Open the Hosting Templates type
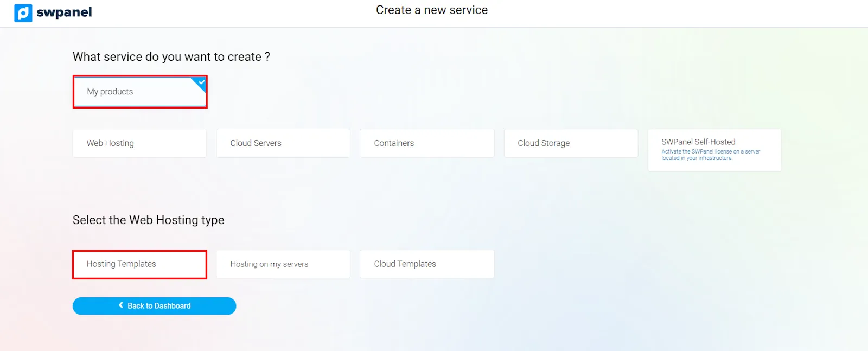 [x=139, y=264]
